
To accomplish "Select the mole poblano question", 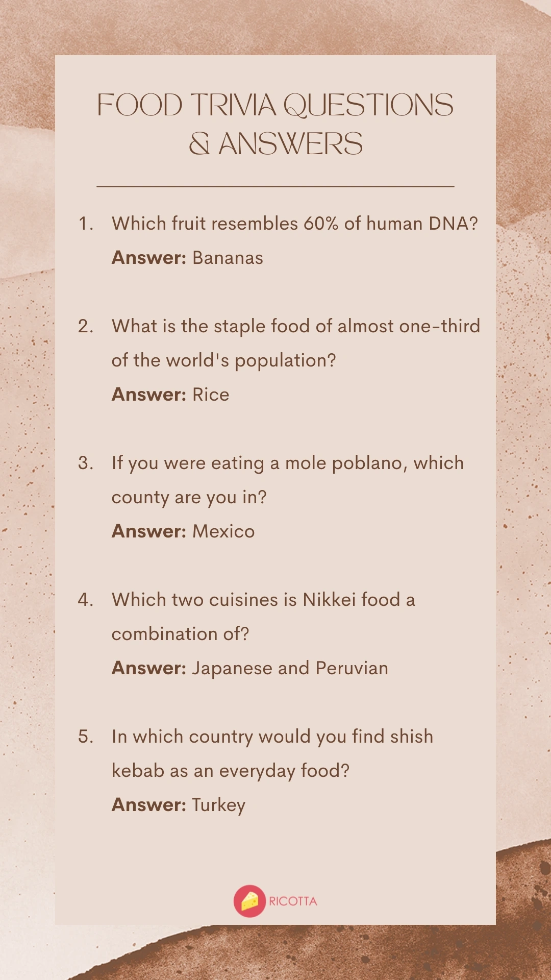I will point(287,480).
